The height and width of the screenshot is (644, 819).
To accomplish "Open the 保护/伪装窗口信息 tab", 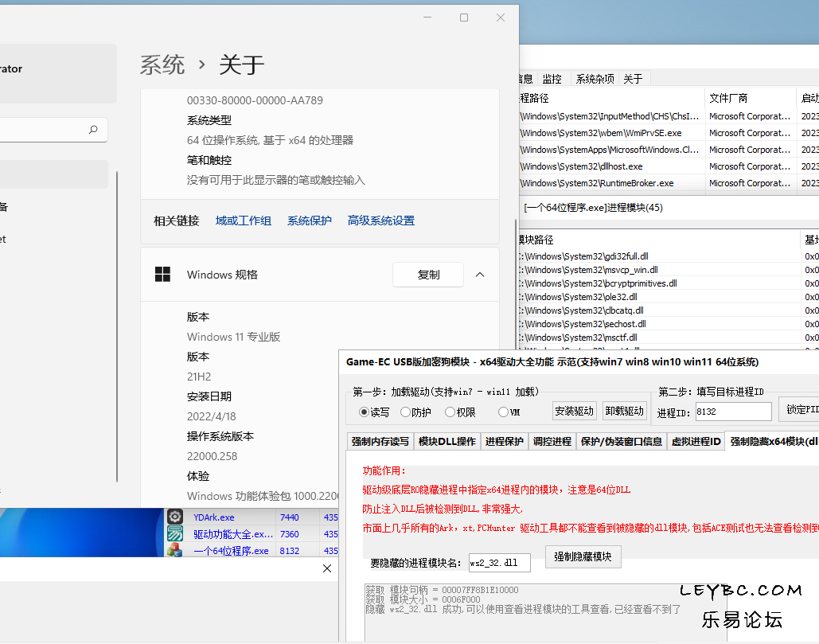I will (x=621, y=441).
